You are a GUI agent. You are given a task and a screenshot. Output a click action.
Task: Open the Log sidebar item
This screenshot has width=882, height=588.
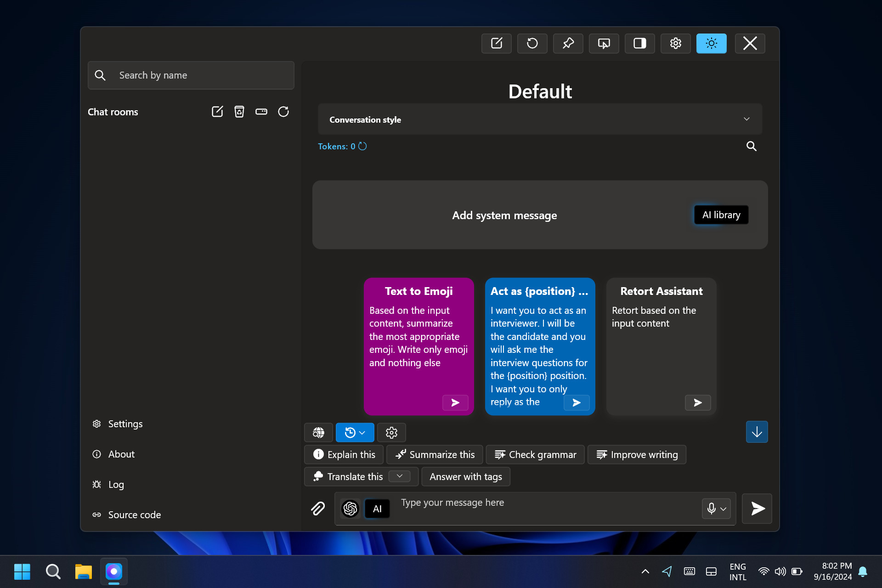(x=116, y=484)
